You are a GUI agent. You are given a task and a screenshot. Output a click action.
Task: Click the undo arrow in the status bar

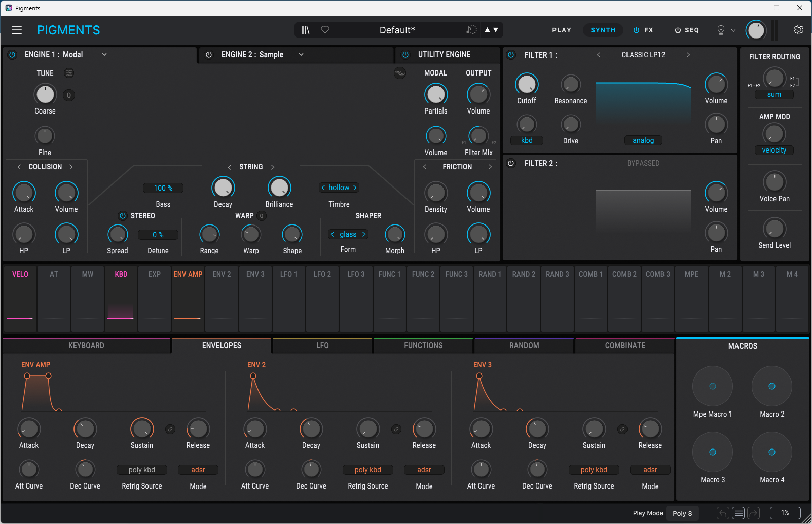coord(723,513)
